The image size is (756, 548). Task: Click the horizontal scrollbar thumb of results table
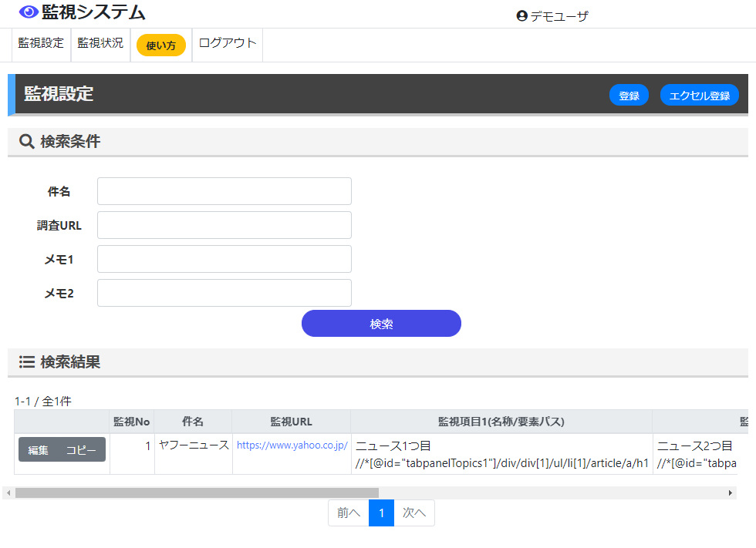point(197,493)
